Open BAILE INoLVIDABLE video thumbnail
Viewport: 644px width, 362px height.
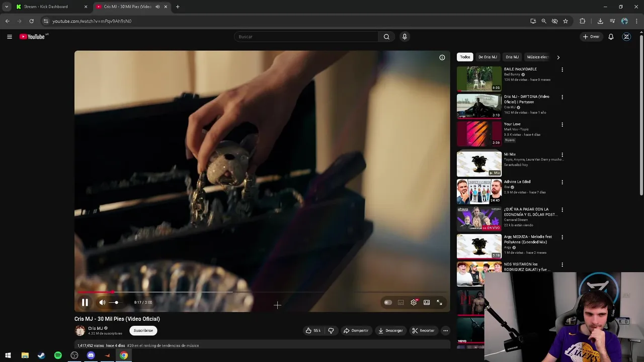tap(479, 78)
